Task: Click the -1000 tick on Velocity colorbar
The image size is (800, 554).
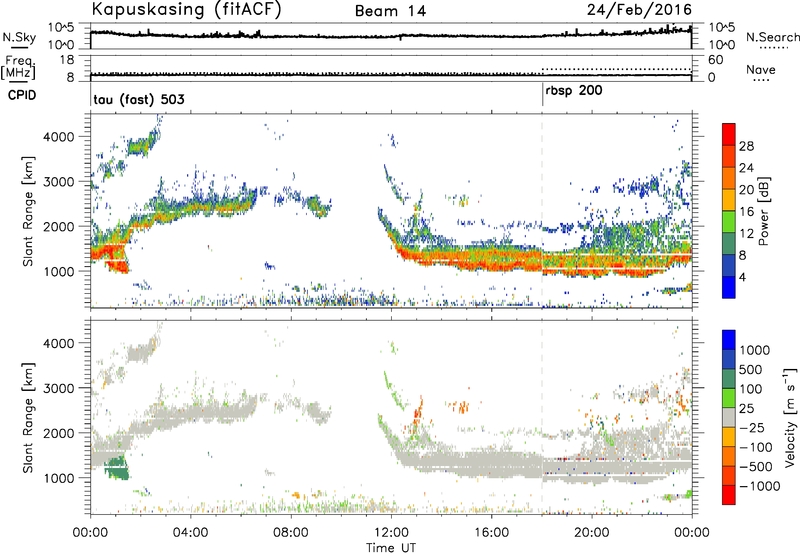Action: pyautogui.click(x=759, y=486)
